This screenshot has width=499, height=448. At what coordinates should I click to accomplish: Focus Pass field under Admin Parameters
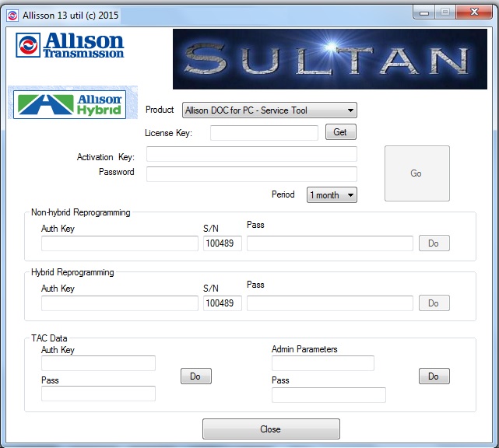click(329, 394)
